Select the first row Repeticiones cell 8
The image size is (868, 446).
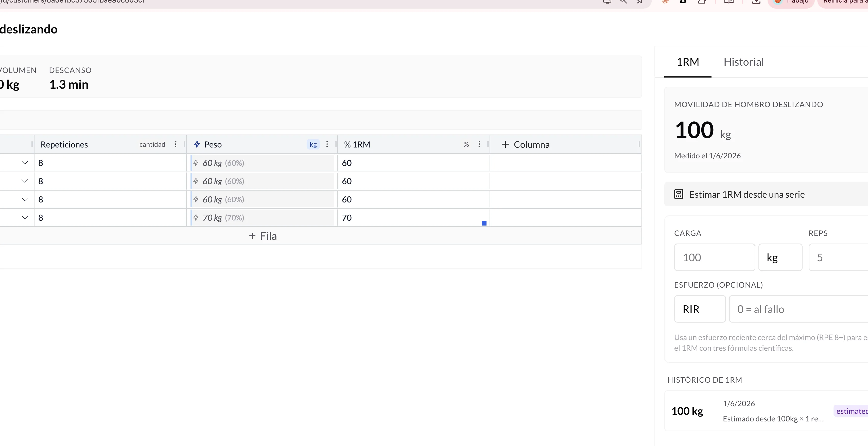coord(110,163)
